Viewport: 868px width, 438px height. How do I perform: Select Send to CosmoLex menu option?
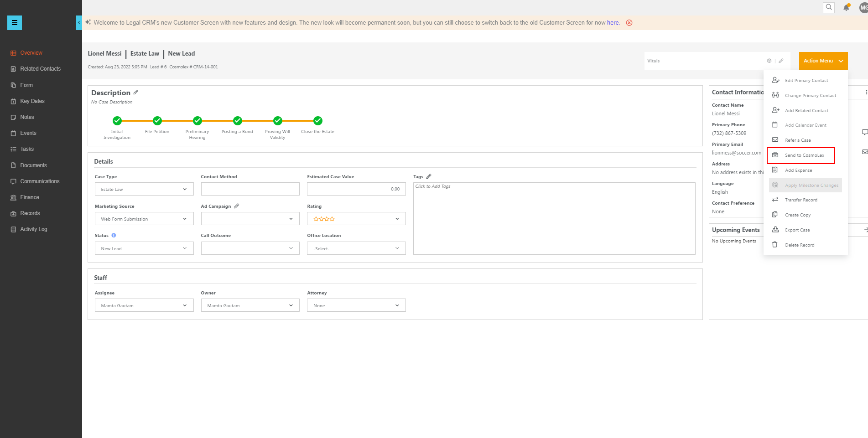[x=804, y=155]
